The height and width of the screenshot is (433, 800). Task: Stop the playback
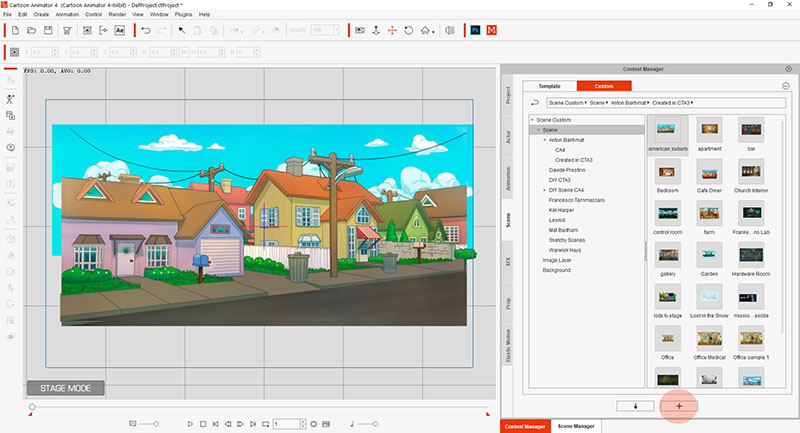pyautogui.click(x=203, y=424)
